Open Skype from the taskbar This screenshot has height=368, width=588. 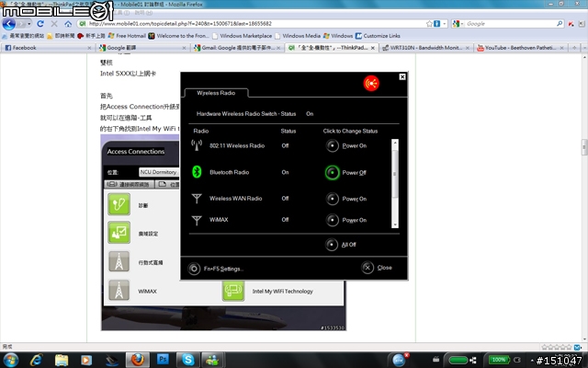coord(187,360)
